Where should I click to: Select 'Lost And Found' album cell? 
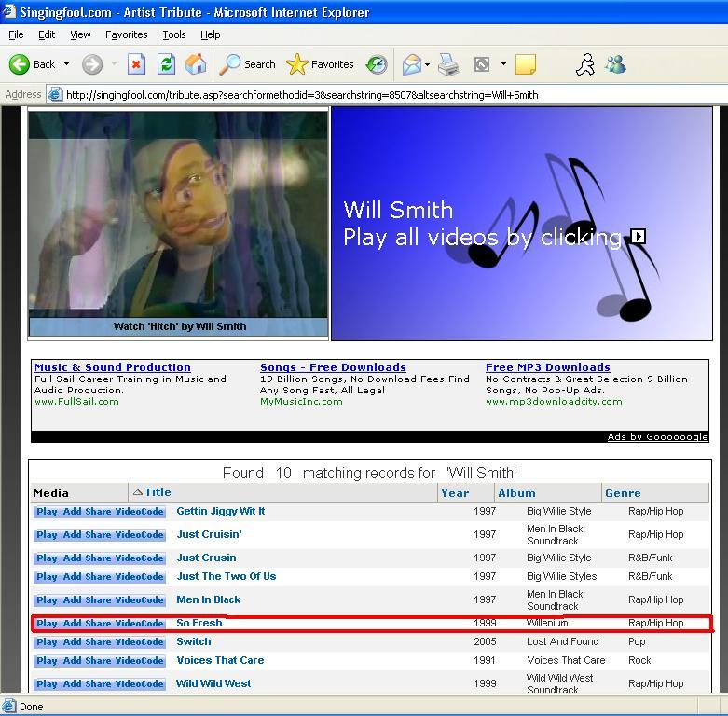(x=563, y=641)
